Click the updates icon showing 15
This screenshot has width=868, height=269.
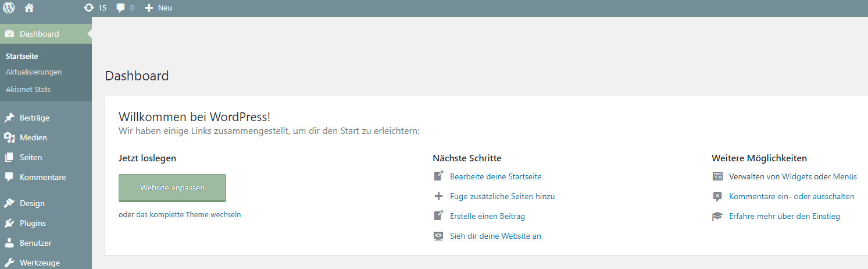tap(88, 8)
